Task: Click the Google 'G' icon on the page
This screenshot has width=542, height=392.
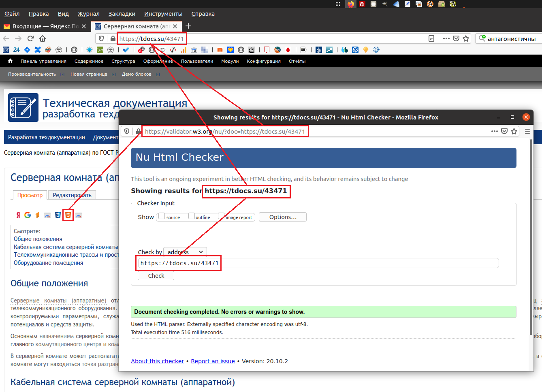Action: pos(28,215)
